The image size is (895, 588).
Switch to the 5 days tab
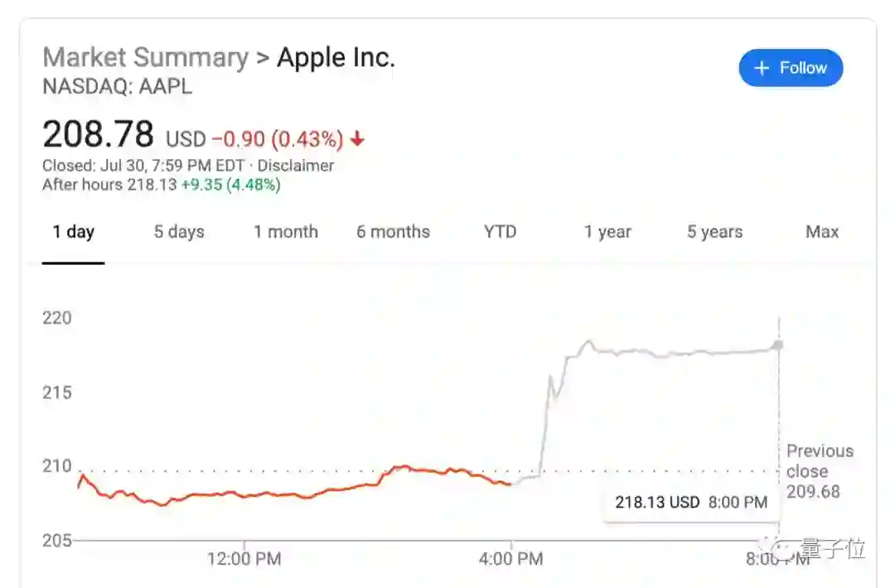[179, 232]
